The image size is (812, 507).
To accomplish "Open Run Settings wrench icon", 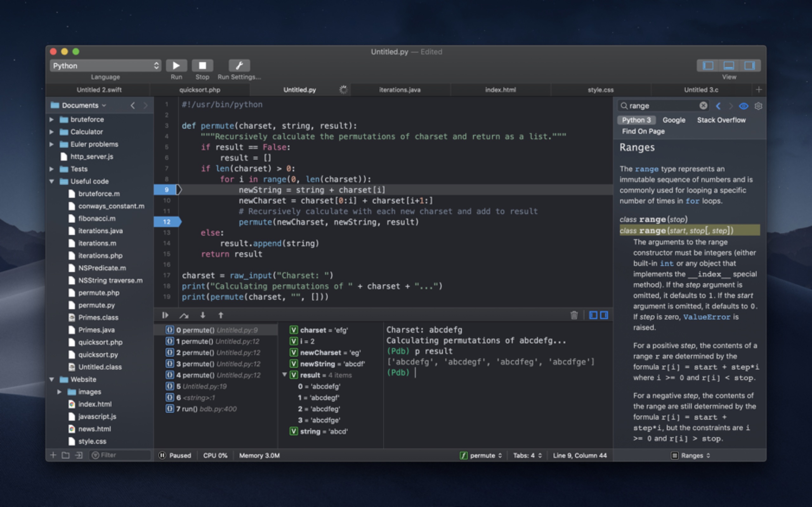I will point(239,65).
